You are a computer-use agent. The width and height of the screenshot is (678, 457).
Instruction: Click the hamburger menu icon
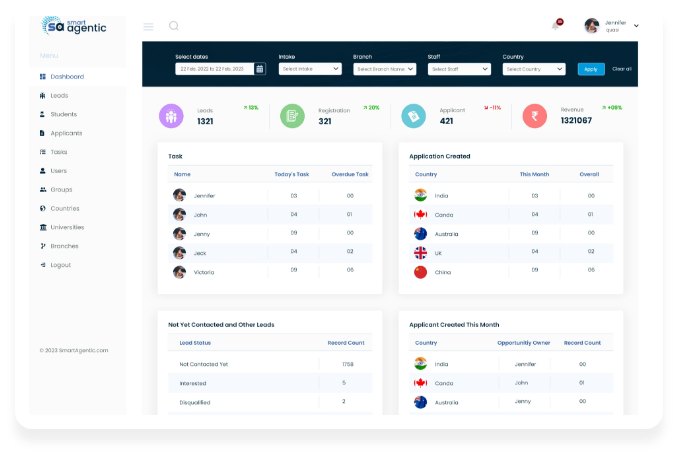pos(149,26)
